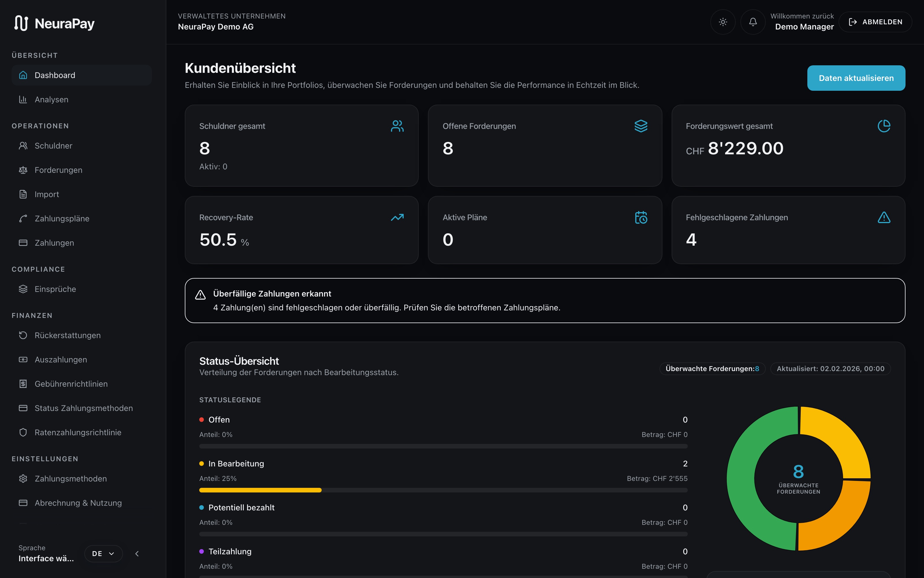This screenshot has height=578, width=924.
Task: Click the Forderungen scales icon
Action: pos(23,170)
